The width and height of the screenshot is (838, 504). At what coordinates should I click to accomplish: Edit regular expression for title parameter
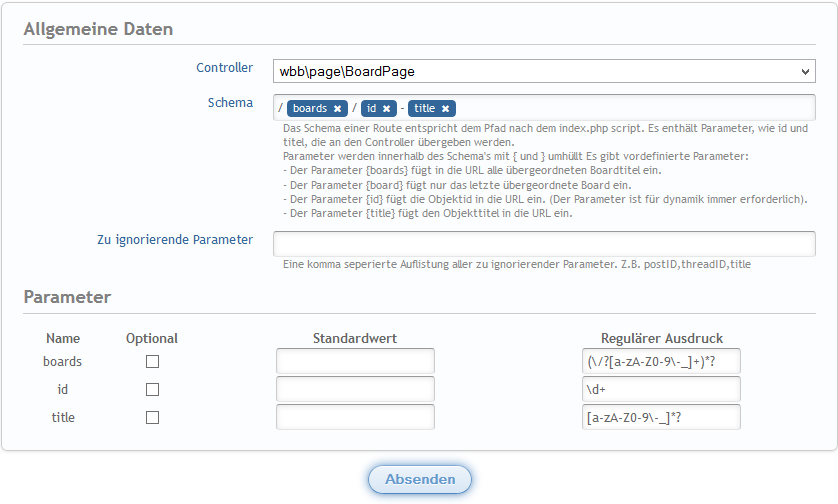click(x=661, y=418)
